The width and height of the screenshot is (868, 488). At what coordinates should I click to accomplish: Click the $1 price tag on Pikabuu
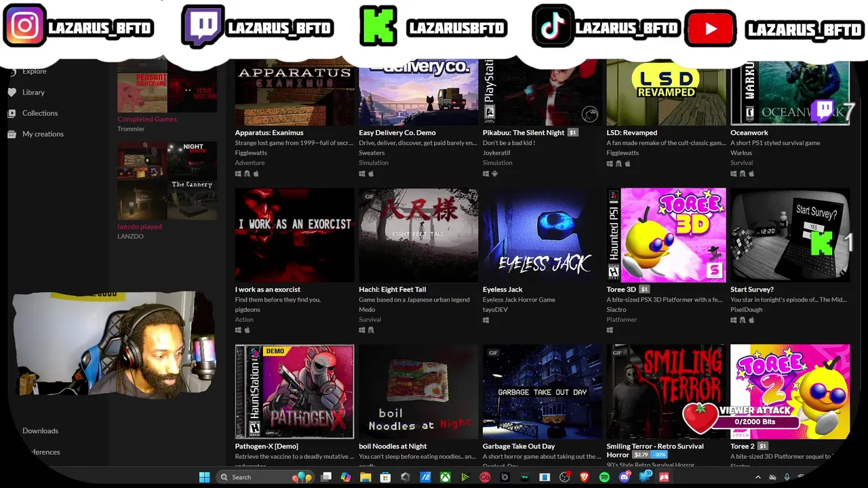(x=572, y=133)
